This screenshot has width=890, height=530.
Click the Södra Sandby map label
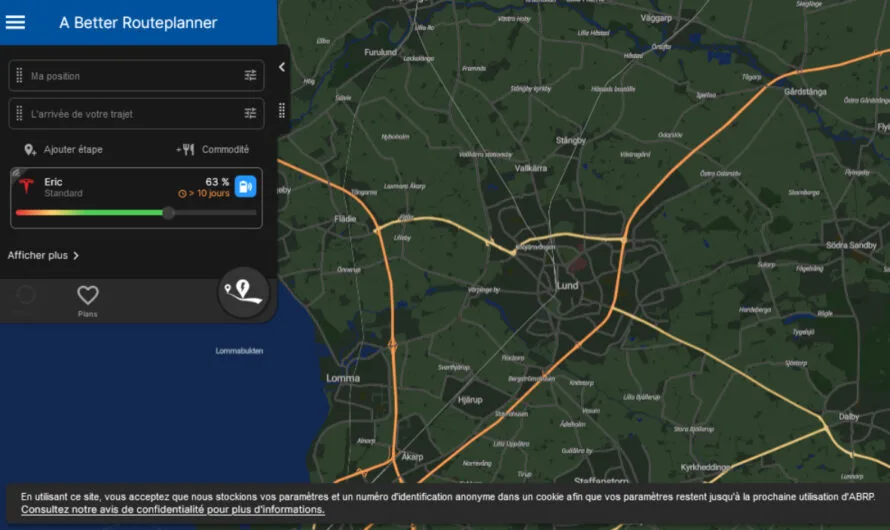851,245
